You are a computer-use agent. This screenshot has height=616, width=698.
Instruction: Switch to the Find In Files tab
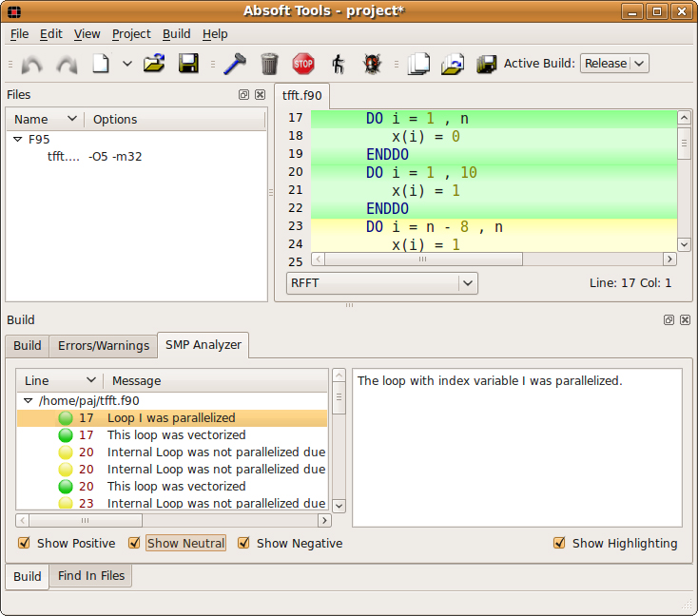[x=91, y=575]
